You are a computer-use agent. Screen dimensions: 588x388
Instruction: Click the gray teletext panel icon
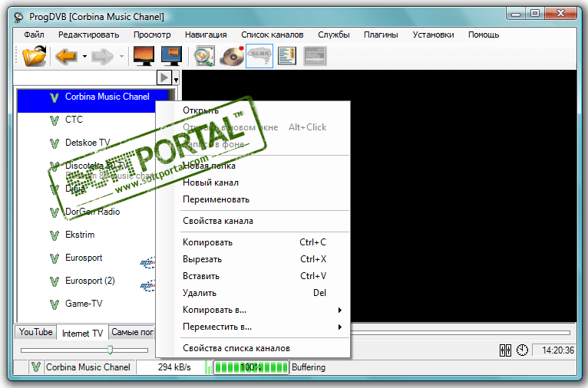(x=315, y=56)
